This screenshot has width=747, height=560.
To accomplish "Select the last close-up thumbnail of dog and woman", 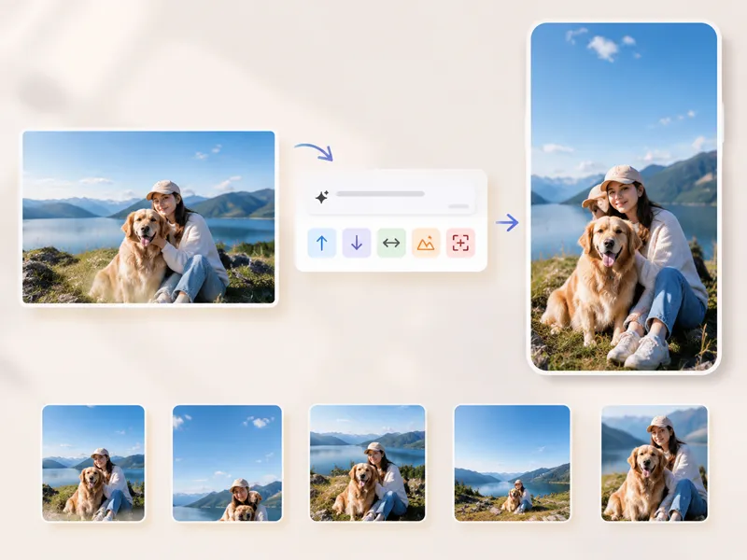I will (x=655, y=463).
